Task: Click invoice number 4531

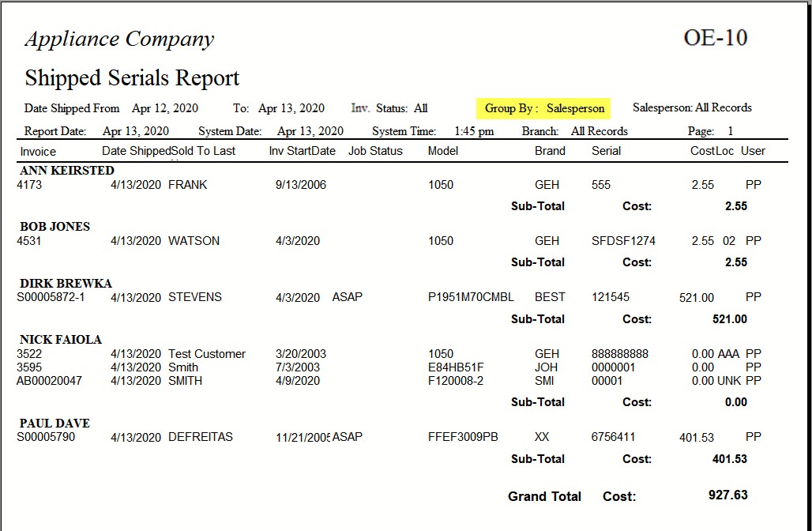Action: (29, 241)
